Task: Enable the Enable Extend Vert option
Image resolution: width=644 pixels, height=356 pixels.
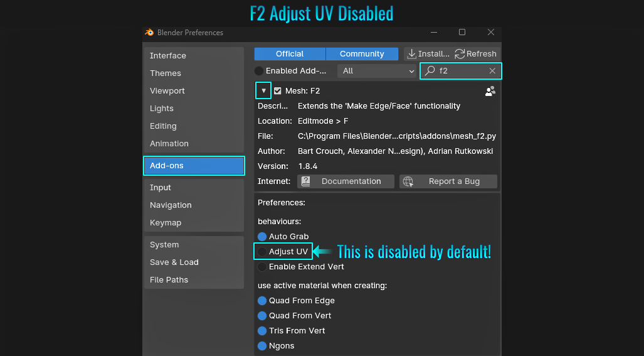Action: [262, 267]
